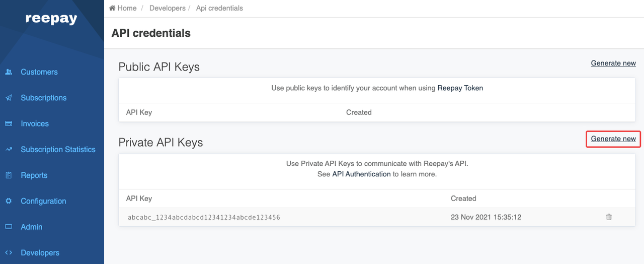
Task: Click the Home icon in breadcrumb
Action: tap(112, 8)
